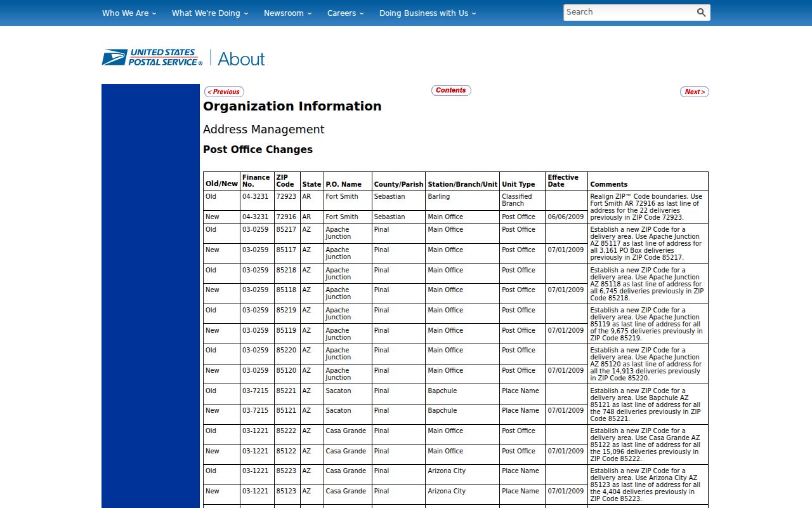812x508 pixels.
Task: Go to the Next page
Action: click(695, 91)
